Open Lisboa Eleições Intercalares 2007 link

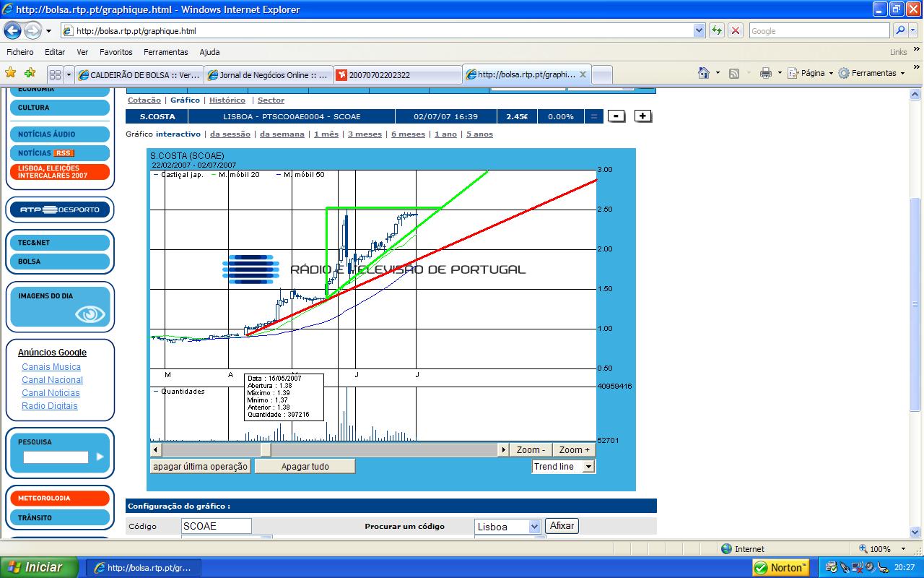59,172
